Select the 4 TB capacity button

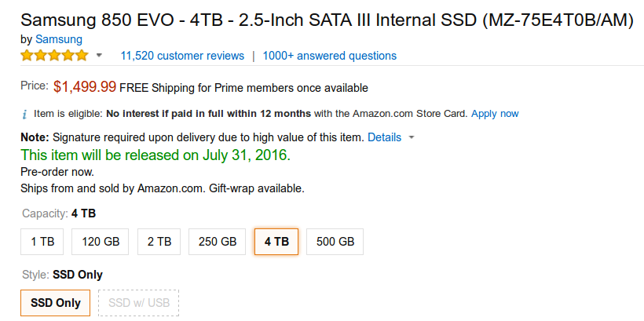pyautogui.click(x=276, y=242)
